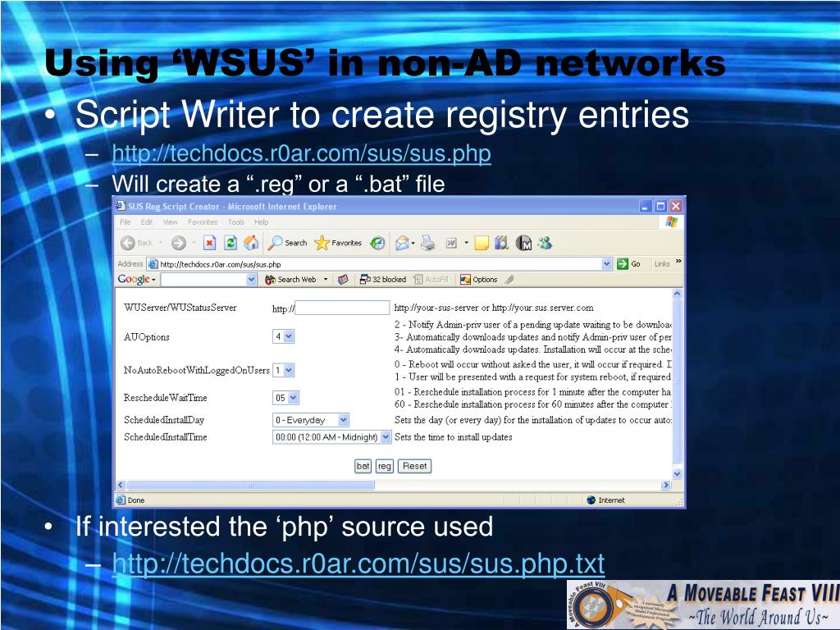Click the Home house icon

click(x=251, y=243)
